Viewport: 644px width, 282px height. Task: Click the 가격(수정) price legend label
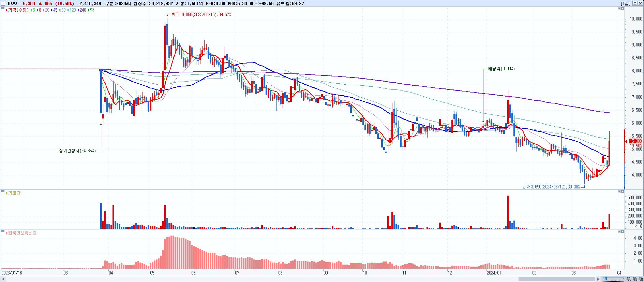[17, 10]
